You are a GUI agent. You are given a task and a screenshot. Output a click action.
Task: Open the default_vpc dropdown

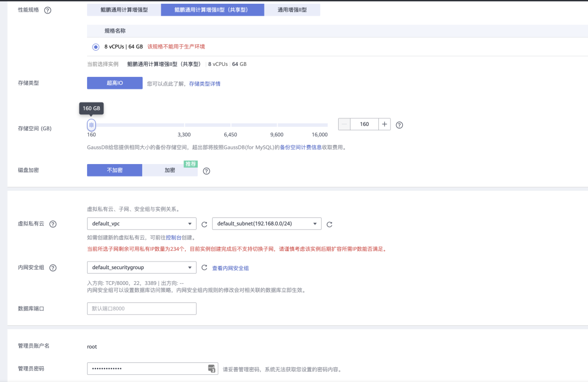tap(142, 223)
